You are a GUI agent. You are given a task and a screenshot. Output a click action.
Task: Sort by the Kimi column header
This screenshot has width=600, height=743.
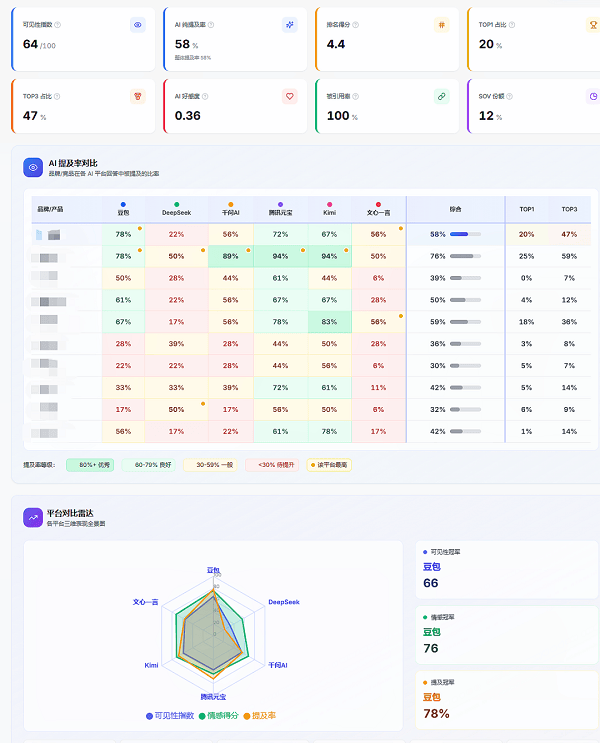[x=329, y=209]
